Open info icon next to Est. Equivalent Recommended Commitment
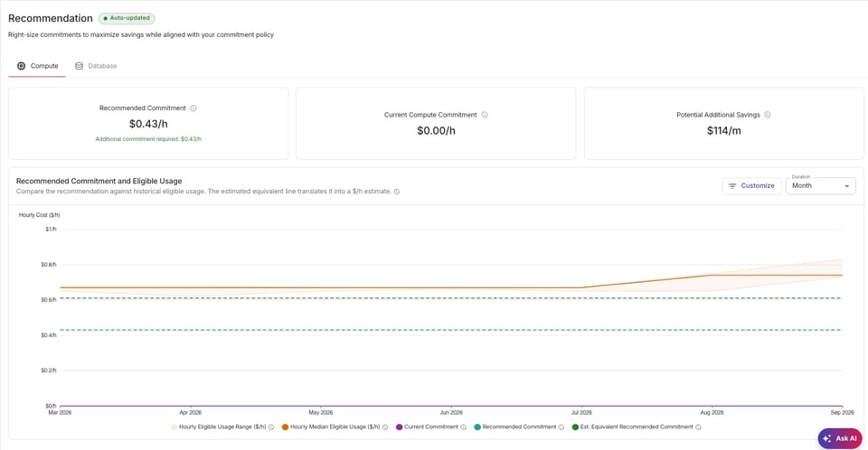This screenshot has width=868, height=450. click(699, 427)
